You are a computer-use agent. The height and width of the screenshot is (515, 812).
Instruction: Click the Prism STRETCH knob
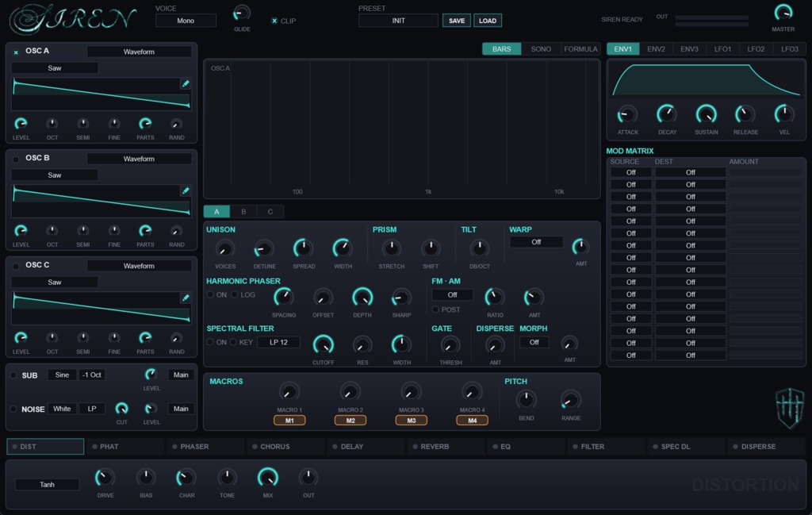(x=392, y=249)
